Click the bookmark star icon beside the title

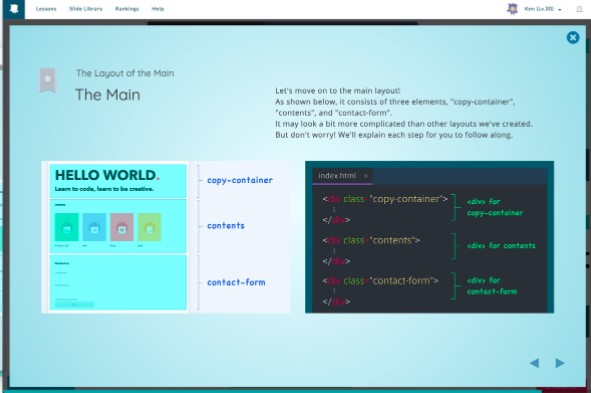tap(47, 80)
